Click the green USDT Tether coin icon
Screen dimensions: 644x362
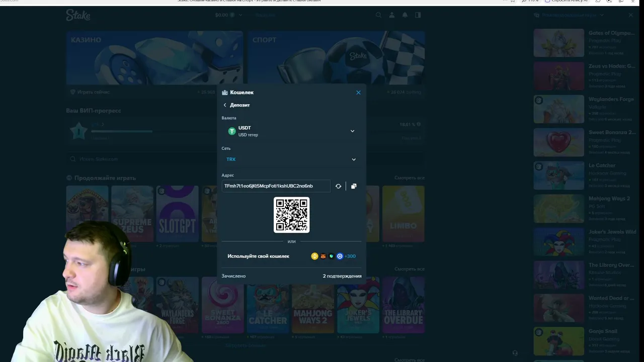tap(232, 131)
